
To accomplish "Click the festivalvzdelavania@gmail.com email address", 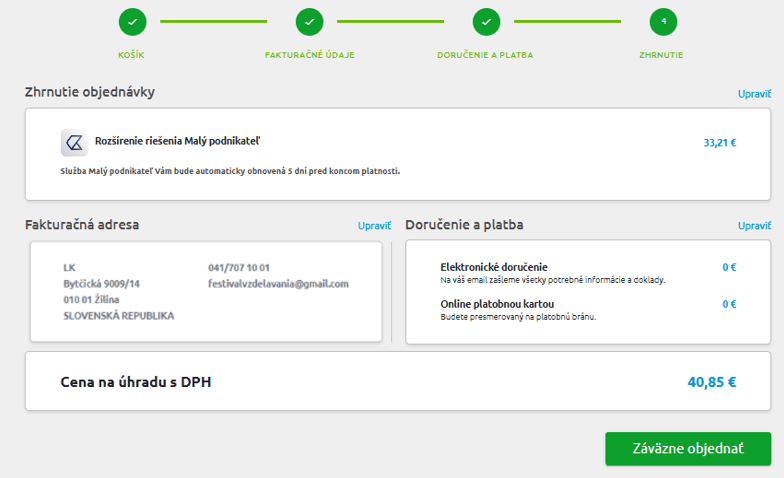I will (278, 284).
